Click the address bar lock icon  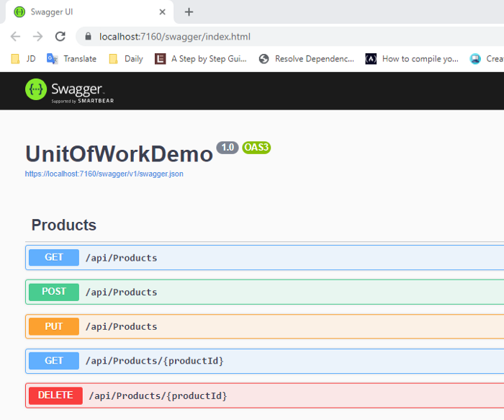[x=89, y=37]
